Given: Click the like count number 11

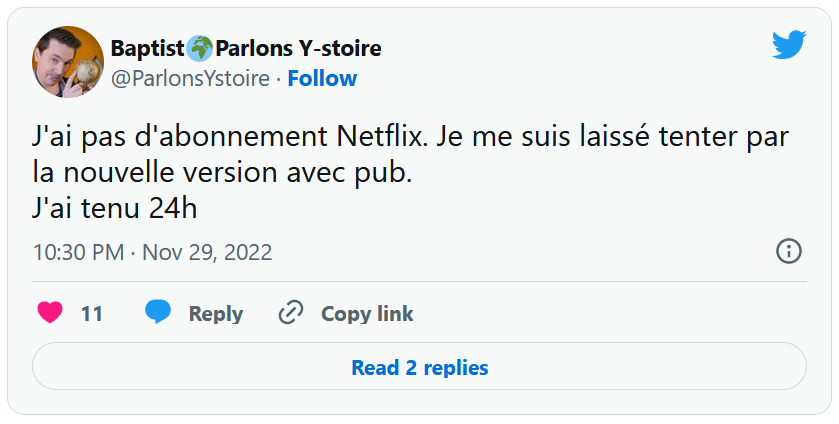Looking at the screenshot, I should pos(92,313).
